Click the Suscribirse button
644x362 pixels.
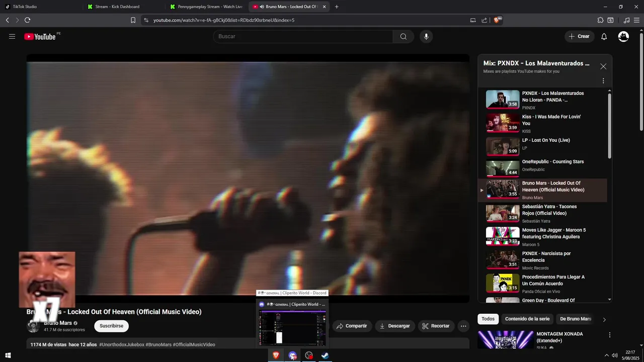point(111,326)
